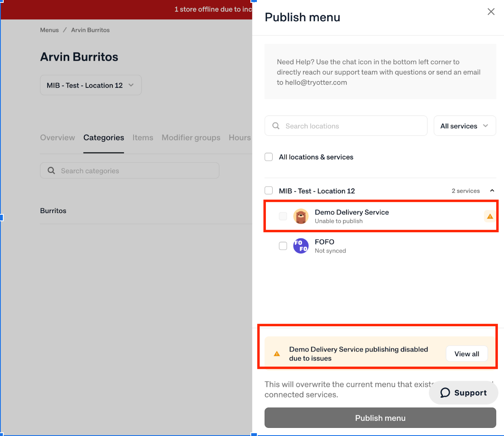504x436 pixels.
Task: Click the magnifier icon in Search categories
Action: point(51,170)
